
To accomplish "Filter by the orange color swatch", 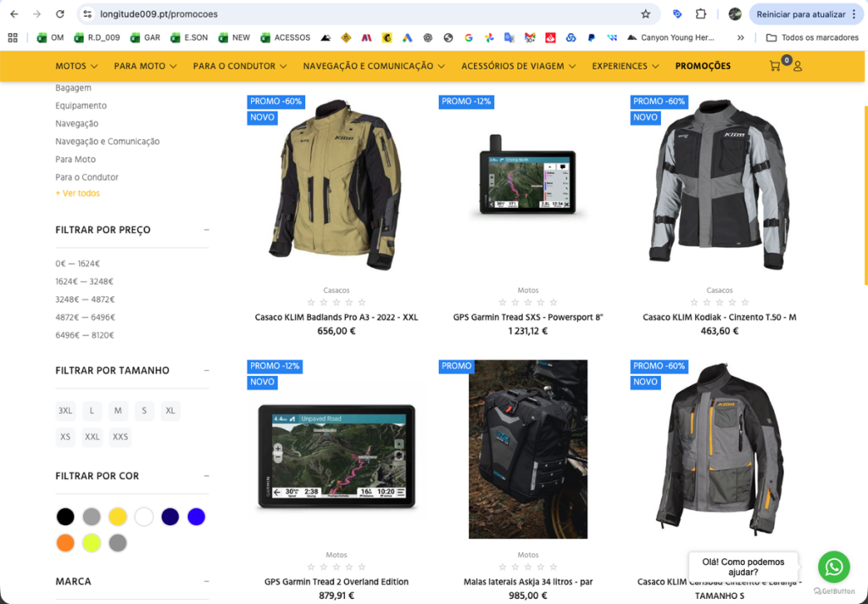I will pyautogui.click(x=65, y=543).
